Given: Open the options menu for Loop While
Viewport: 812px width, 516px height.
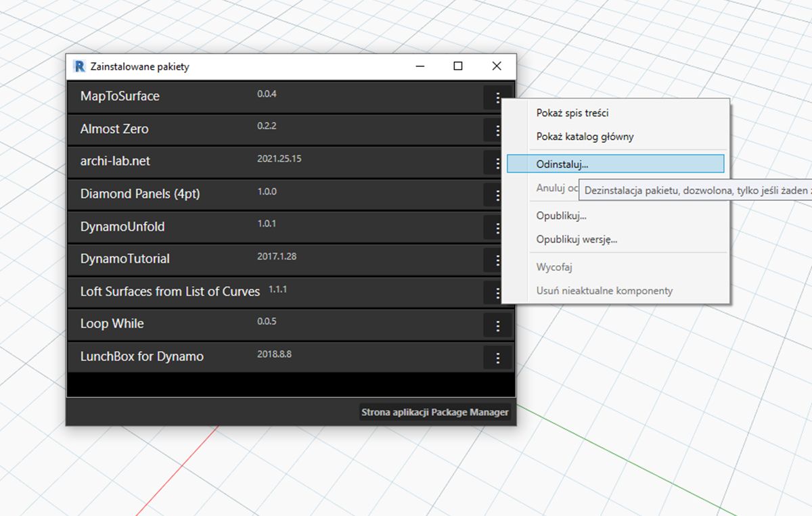Looking at the screenshot, I should (x=498, y=325).
